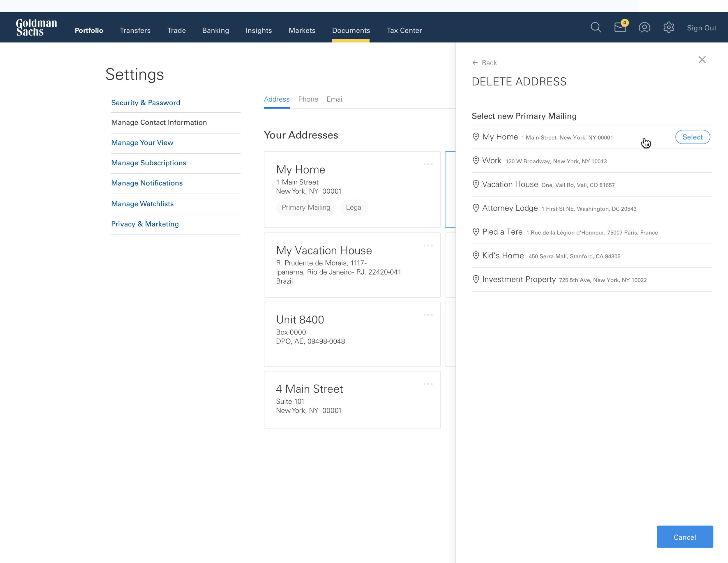Click the settings gear icon
Screen dimensions: 728x563
click(669, 28)
